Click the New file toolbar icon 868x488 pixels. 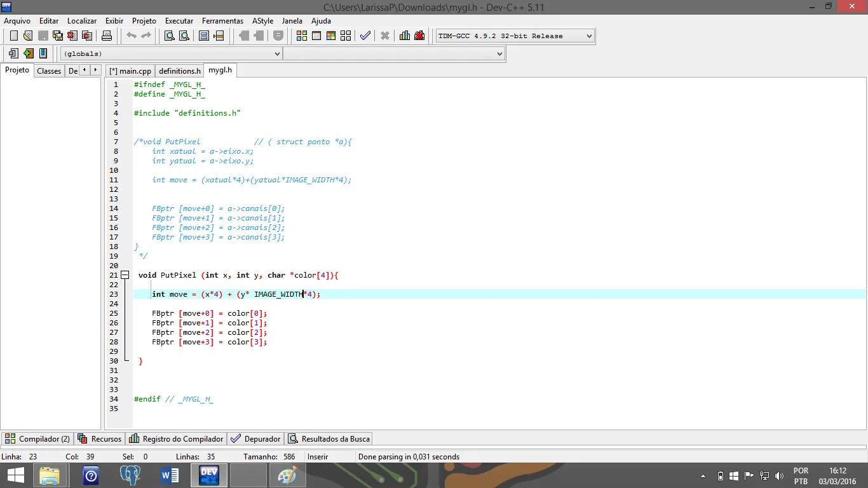[13, 36]
